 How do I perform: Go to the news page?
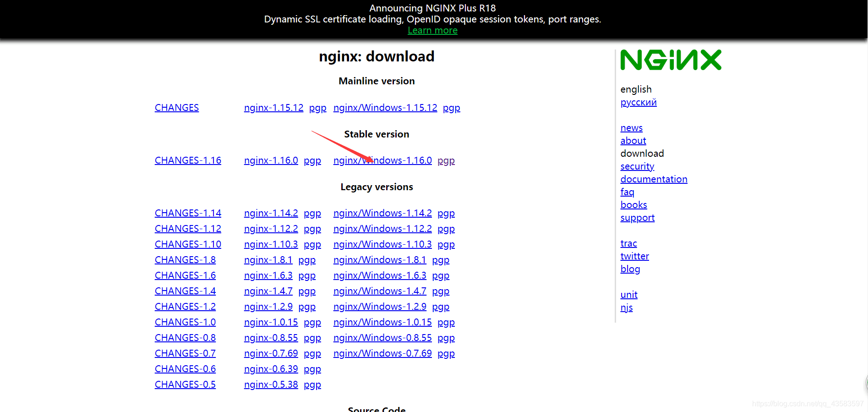point(631,128)
